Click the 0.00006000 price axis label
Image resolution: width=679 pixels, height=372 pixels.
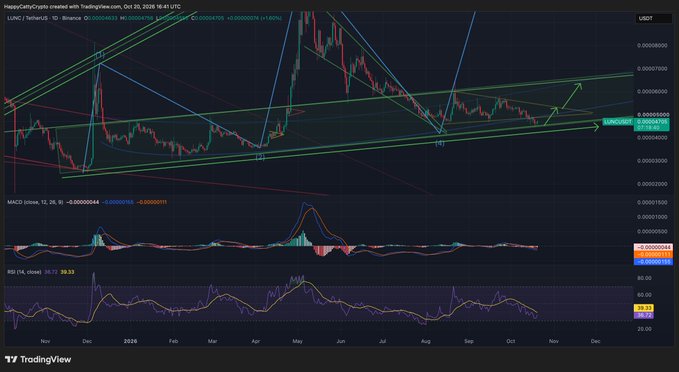point(652,91)
